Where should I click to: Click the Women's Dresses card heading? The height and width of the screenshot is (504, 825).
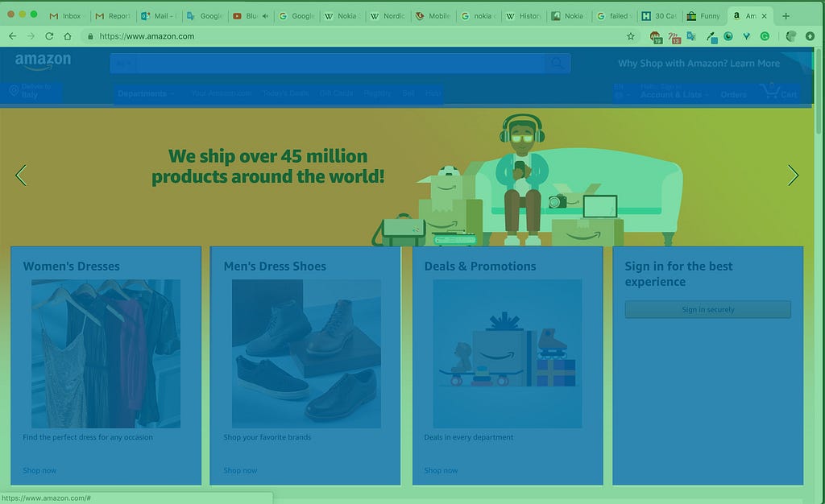72,266
